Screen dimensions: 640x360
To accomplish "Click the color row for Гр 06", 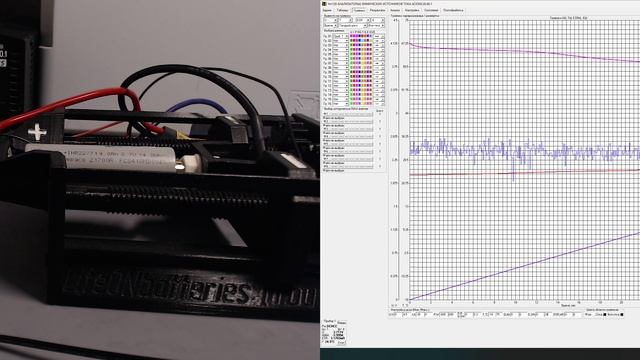I will coord(361,59).
